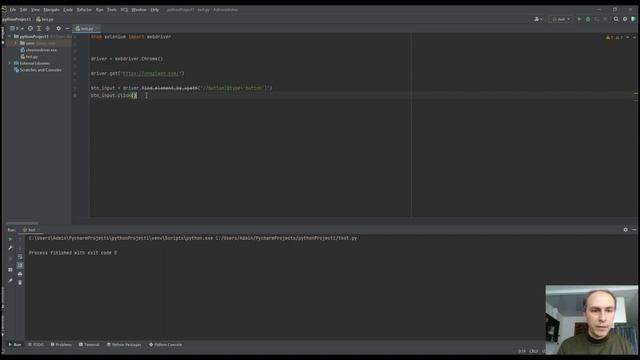Open the Tools menu
Image resolution: width=640 pixels, height=360 pixels.
pyautogui.click(x=111, y=10)
